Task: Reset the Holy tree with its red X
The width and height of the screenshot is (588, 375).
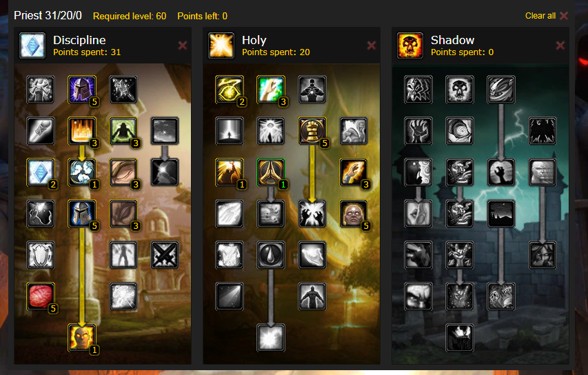Action: pos(372,45)
